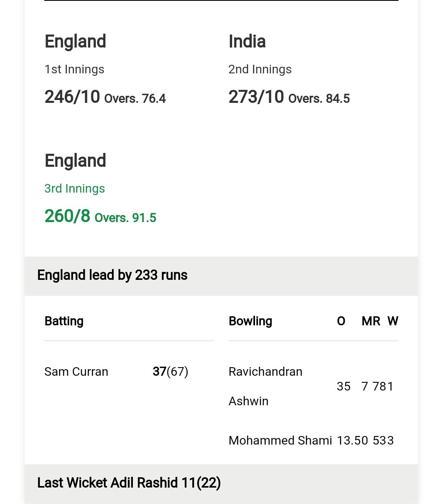
Task: Tap the England heading above 1st Innings
Action: [75, 41]
